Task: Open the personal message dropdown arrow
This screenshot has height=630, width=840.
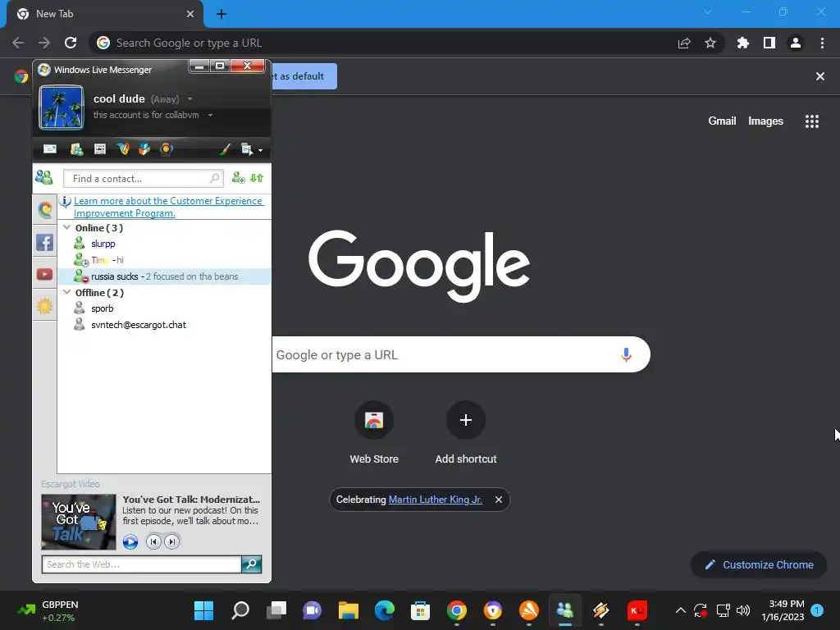Action: click(x=211, y=115)
